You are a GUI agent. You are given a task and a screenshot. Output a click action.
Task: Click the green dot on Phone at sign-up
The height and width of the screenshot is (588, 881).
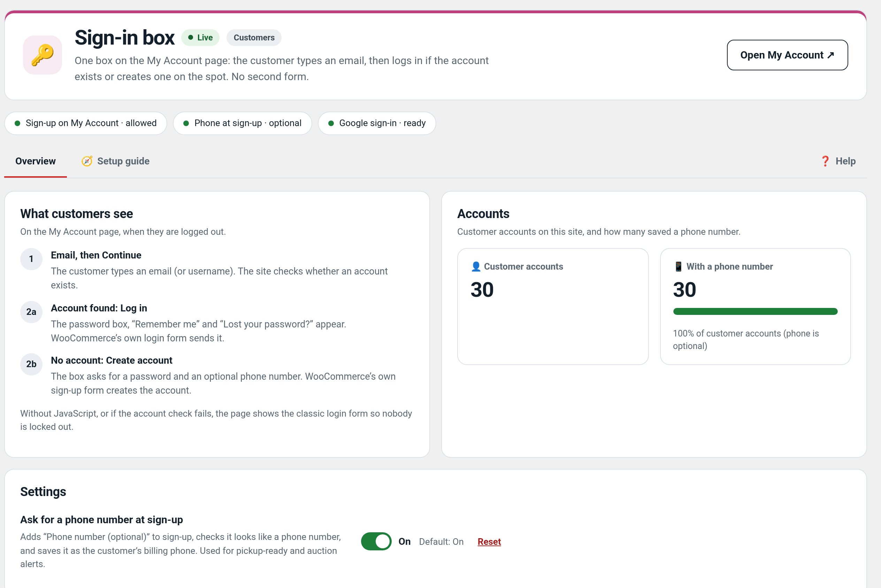tap(186, 123)
